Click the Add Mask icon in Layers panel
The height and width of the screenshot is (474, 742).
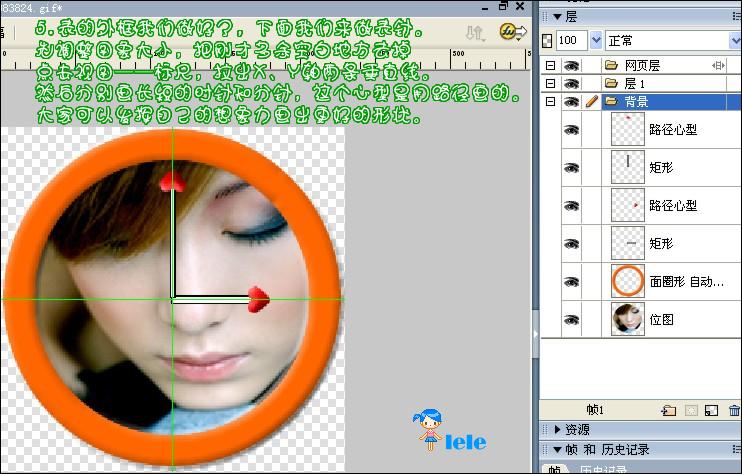click(x=690, y=409)
